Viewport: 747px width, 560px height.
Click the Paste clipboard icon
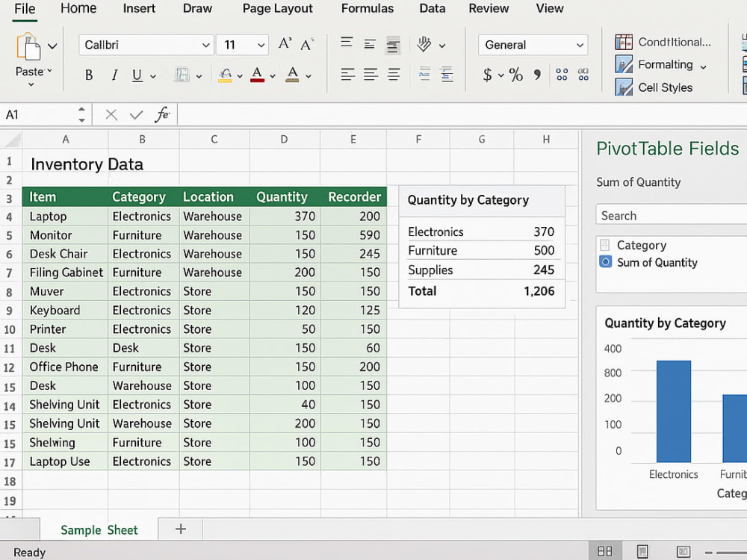coord(28,46)
